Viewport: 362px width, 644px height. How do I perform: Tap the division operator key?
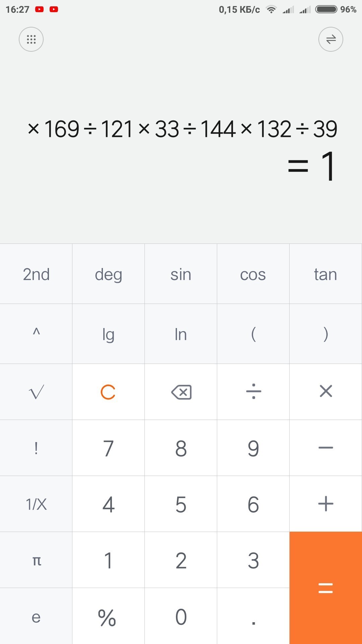tap(253, 392)
